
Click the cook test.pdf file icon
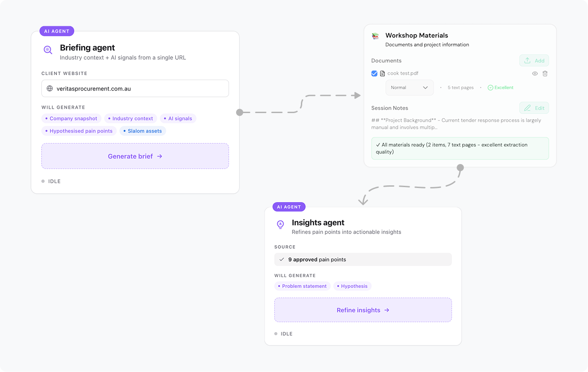(x=383, y=74)
